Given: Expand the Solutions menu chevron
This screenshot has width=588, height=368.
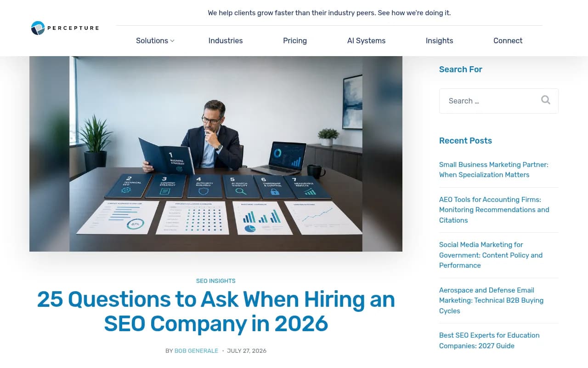Looking at the screenshot, I should pos(172,41).
